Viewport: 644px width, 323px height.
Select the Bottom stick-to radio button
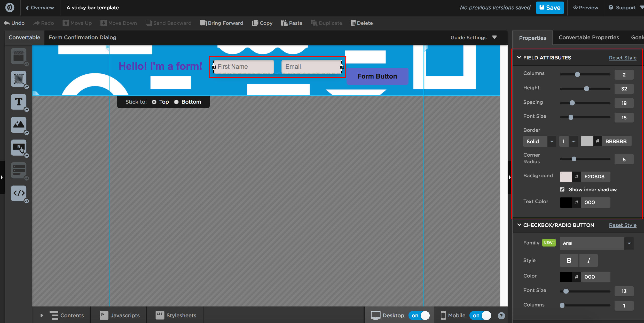[176, 102]
